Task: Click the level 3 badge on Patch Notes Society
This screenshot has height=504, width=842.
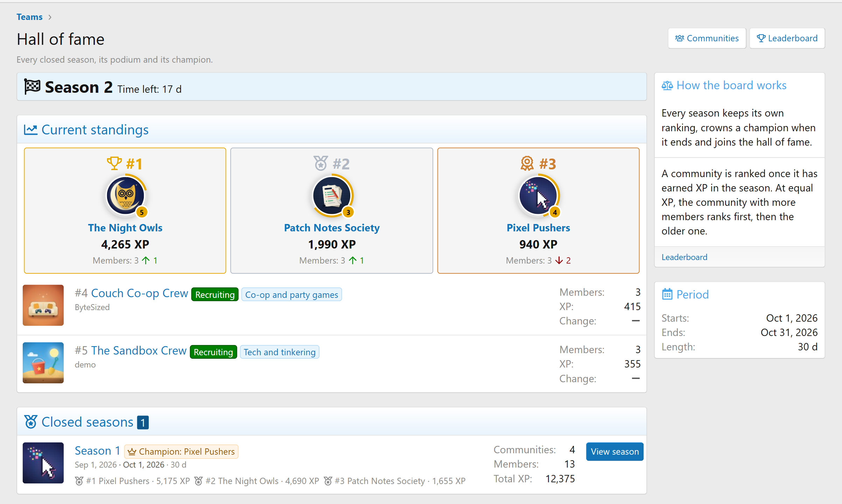Action: pyautogui.click(x=348, y=212)
